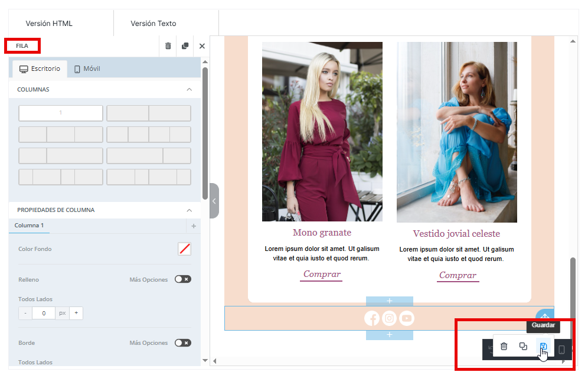Click the Guardar save icon in floating toolbar
The width and height of the screenshot is (588, 385).
tap(543, 347)
